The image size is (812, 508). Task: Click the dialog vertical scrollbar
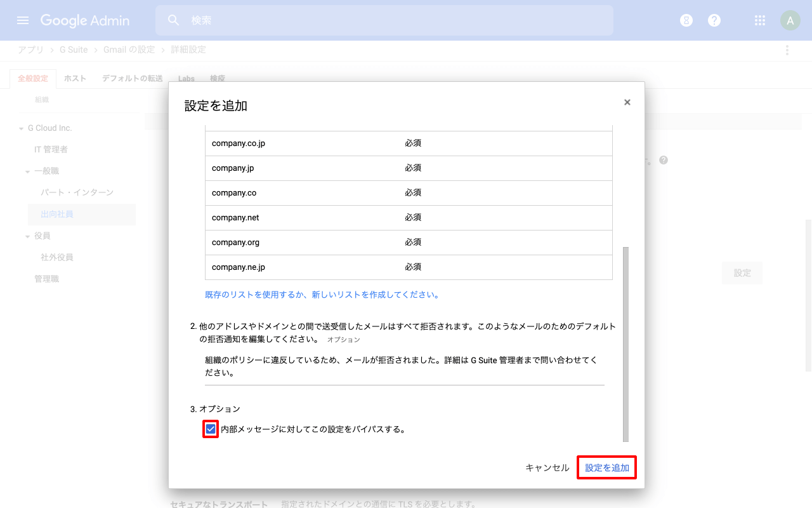[x=625, y=344]
